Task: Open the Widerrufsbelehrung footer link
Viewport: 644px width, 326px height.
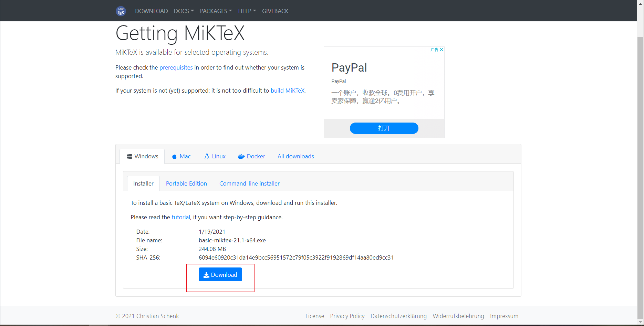Action: click(x=458, y=316)
